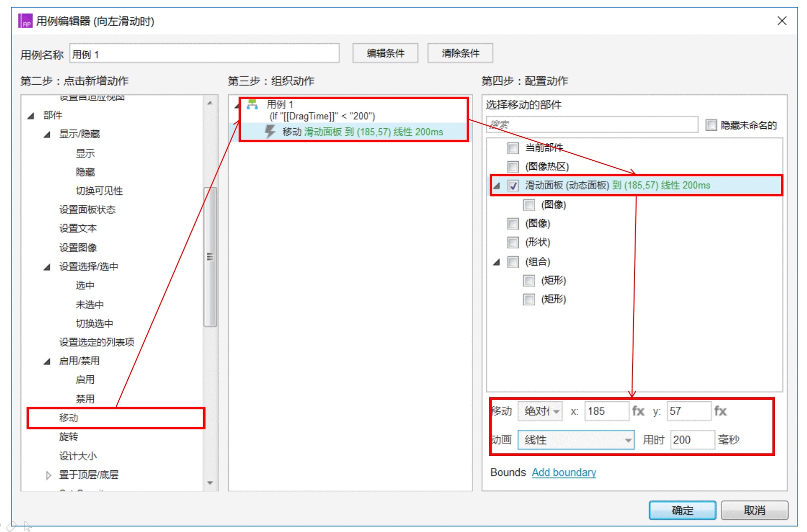Viewport: 807px width, 532px height.
Task: Click the action list scroll-up arrow
Action: click(x=211, y=103)
